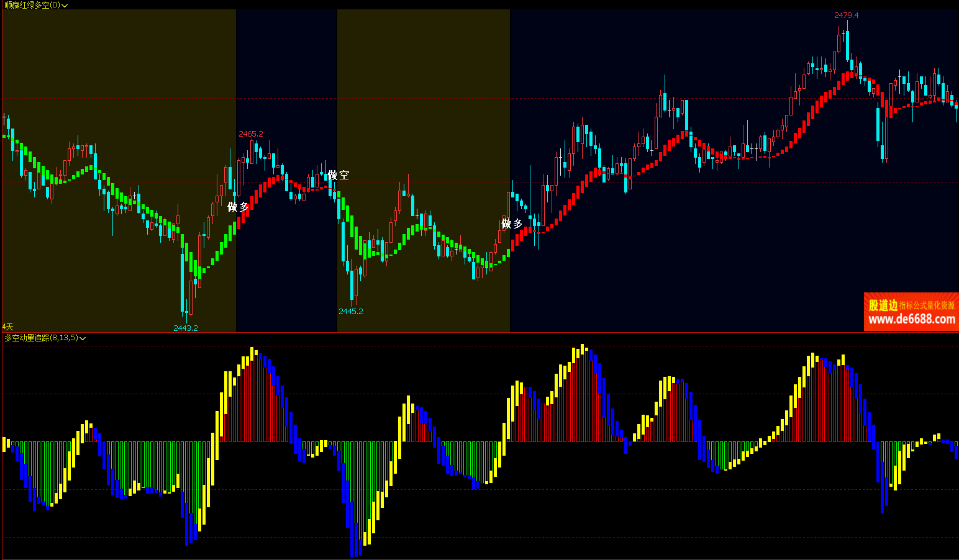Click the 顺赢红绿多空(0) indicator title

pos(32,5)
